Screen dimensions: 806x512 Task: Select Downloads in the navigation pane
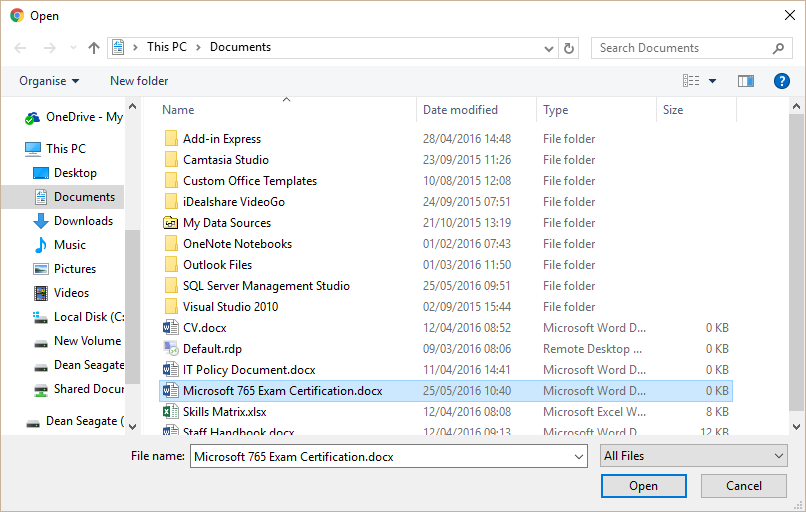83,221
